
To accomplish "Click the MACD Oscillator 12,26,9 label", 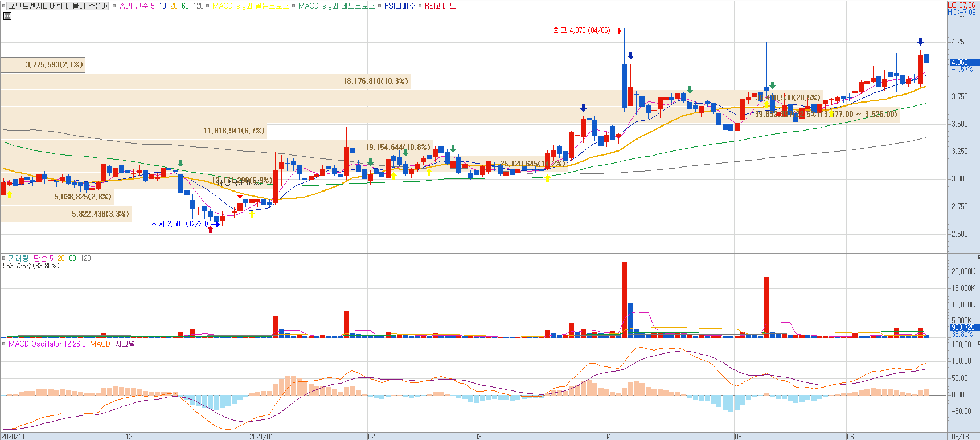I will click(x=47, y=344).
